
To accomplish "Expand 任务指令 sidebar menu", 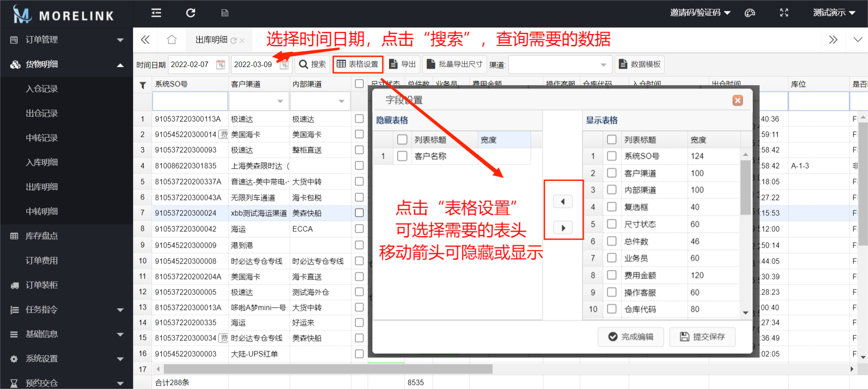I will [66, 309].
